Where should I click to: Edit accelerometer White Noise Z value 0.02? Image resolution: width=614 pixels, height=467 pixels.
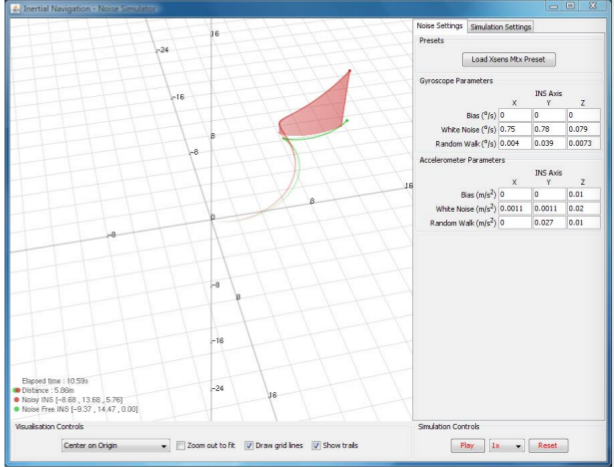tap(583, 209)
